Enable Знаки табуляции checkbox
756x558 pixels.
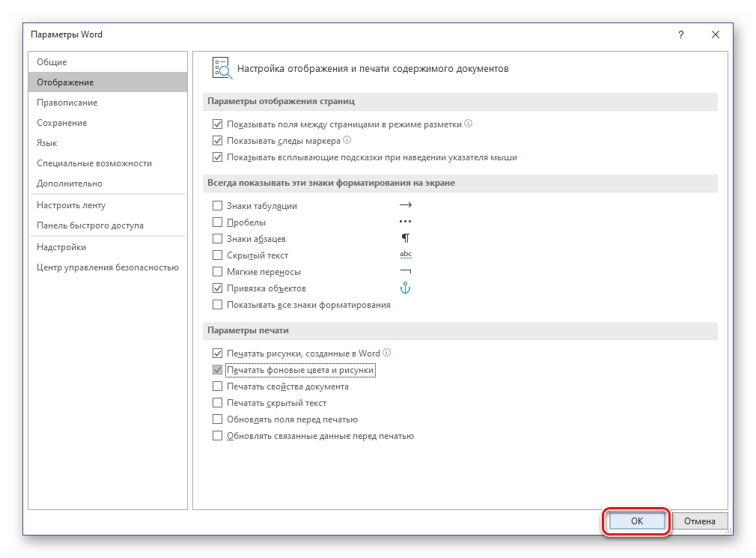[x=218, y=206]
